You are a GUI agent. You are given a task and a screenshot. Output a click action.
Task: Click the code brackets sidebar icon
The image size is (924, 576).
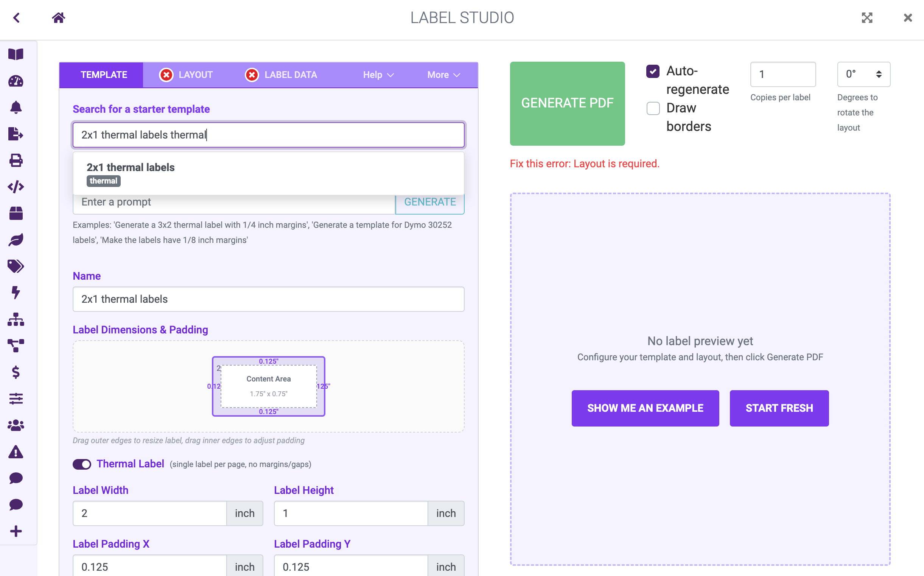pos(16,187)
